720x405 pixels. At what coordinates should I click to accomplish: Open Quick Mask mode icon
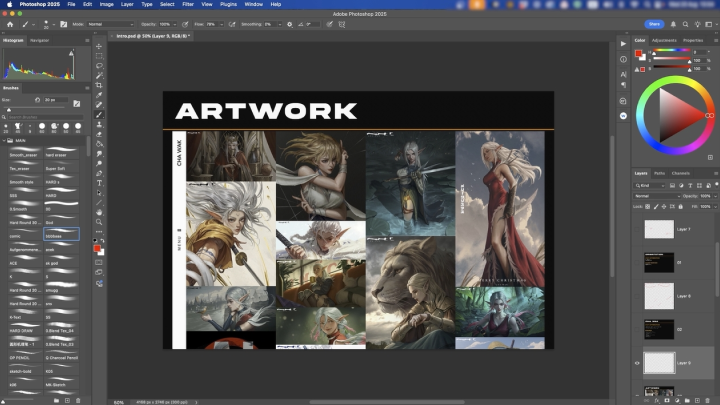[x=99, y=262]
